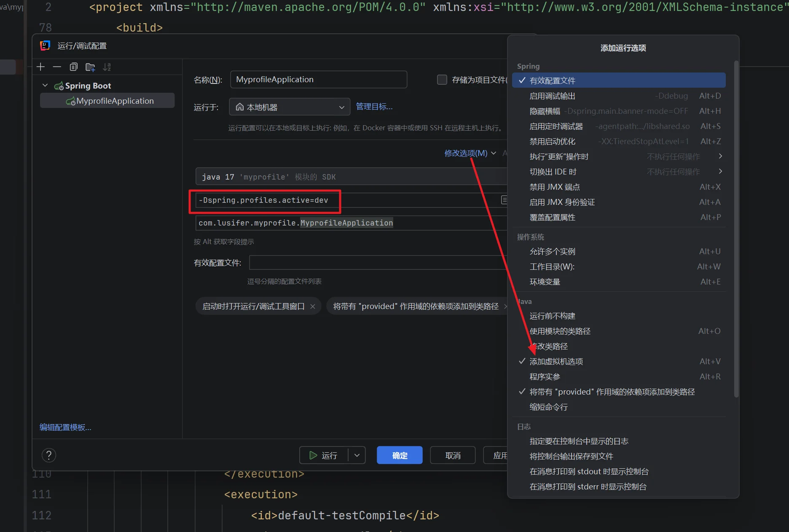Click <execution> tag on editor line 111
This screenshot has height=532, width=789.
(261, 494)
